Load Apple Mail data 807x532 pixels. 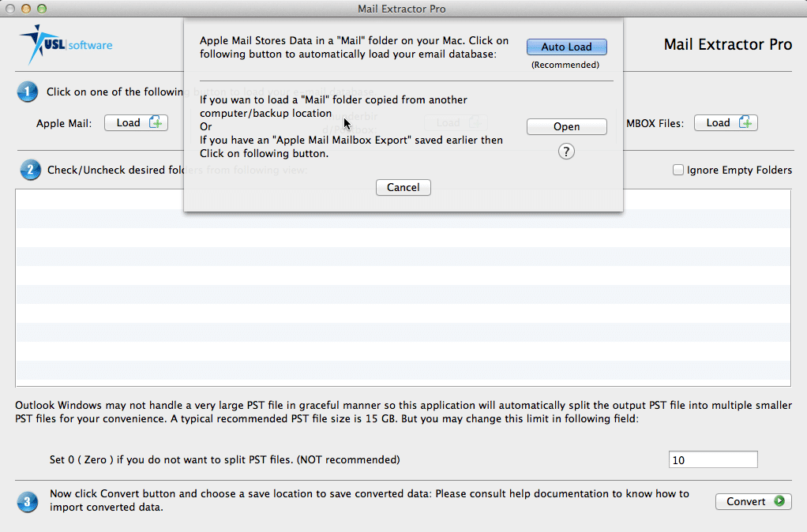coord(135,122)
